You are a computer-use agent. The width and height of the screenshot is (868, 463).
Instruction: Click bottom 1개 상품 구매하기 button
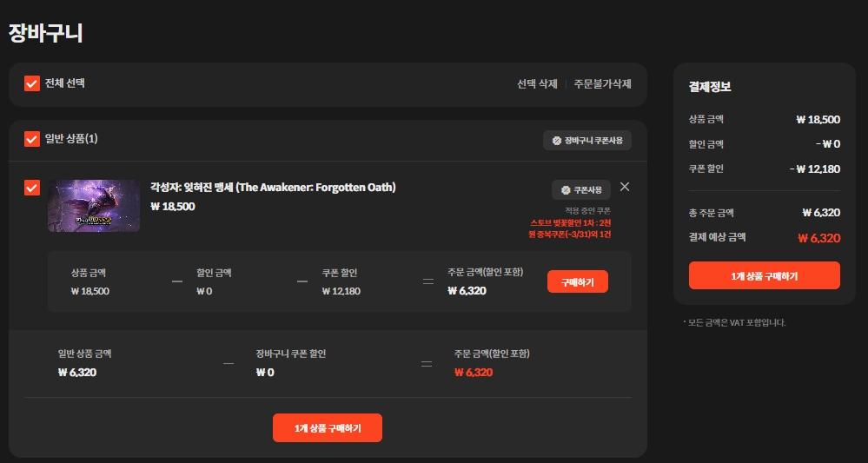pos(328,427)
